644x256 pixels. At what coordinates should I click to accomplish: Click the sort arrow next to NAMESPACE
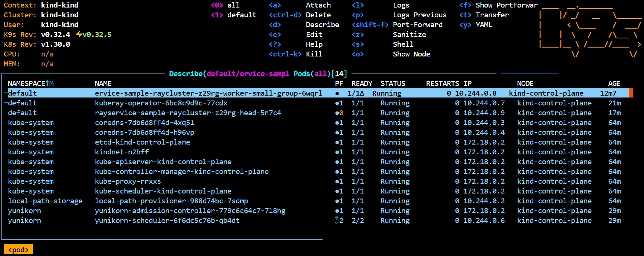pos(47,83)
